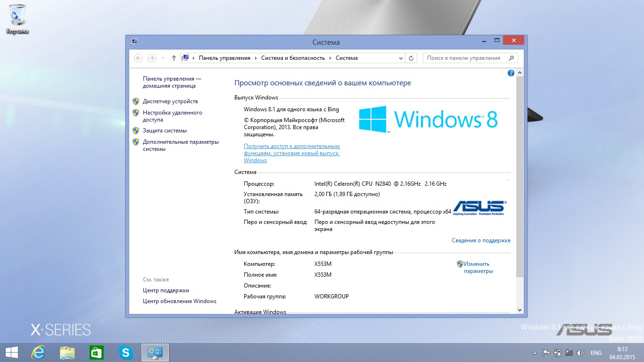Image resolution: width=644 pixels, height=362 pixels.
Task: Click shield icon beside Диспетчер устройств
Action: pos(136,101)
